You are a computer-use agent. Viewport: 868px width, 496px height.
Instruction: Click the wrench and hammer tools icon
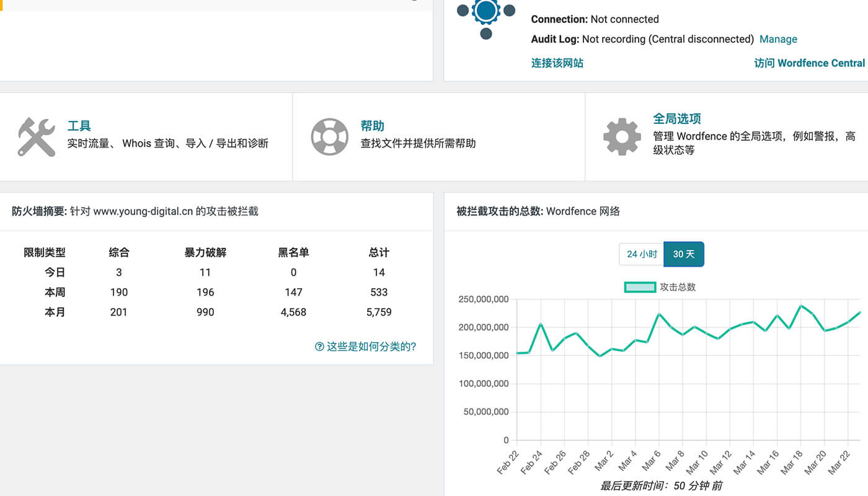click(x=37, y=137)
